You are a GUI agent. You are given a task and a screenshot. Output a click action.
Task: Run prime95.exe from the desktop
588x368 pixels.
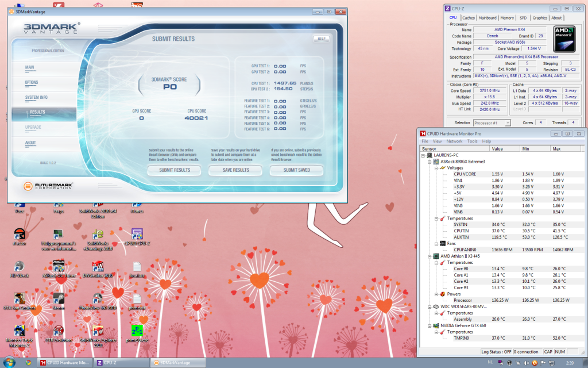click(x=137, y=333)
